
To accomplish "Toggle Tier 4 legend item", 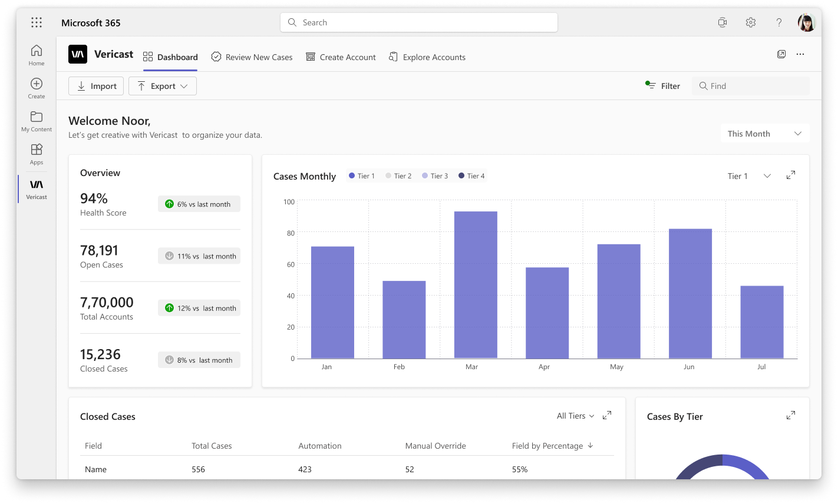I will coord(471,176).
